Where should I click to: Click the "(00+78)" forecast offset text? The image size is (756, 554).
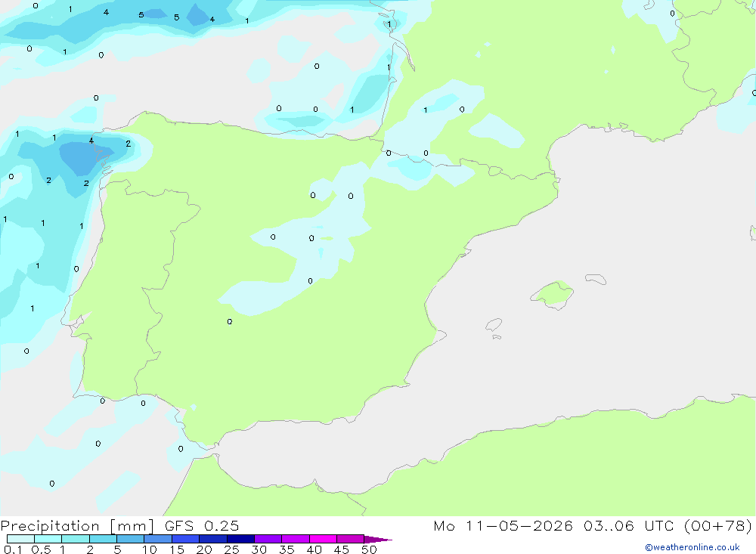pos(718,526)
